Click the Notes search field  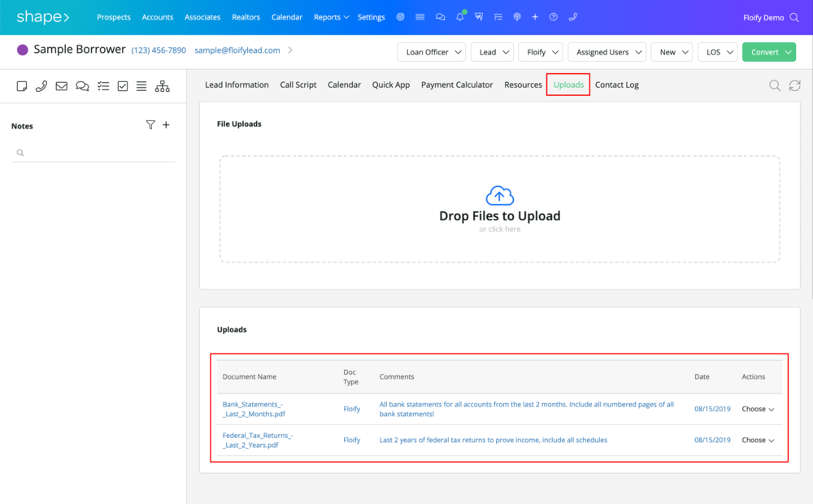point(93,153)
